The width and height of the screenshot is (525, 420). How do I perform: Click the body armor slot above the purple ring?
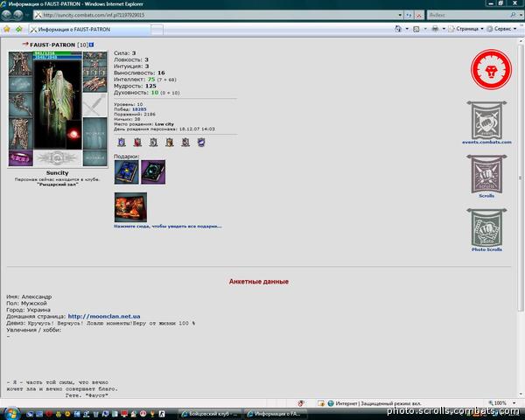click(x=20, y=133)
